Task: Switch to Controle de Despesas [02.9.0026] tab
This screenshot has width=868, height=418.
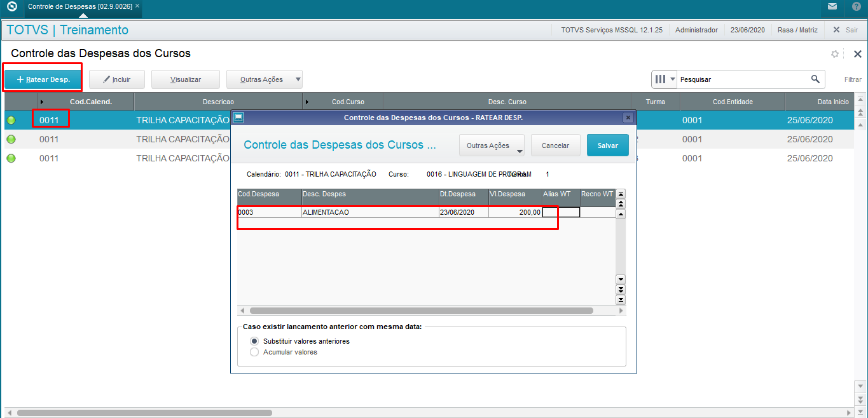Action: 80,6
